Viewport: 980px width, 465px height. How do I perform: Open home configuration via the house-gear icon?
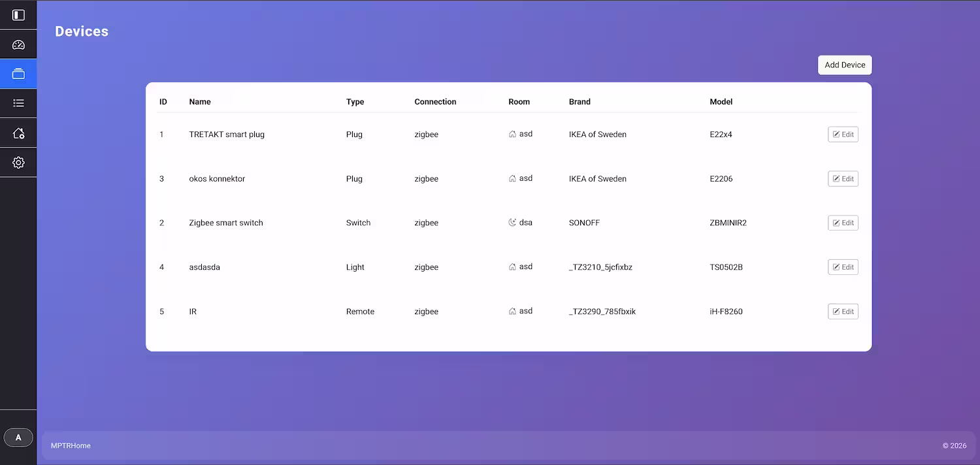pos(18,133)
